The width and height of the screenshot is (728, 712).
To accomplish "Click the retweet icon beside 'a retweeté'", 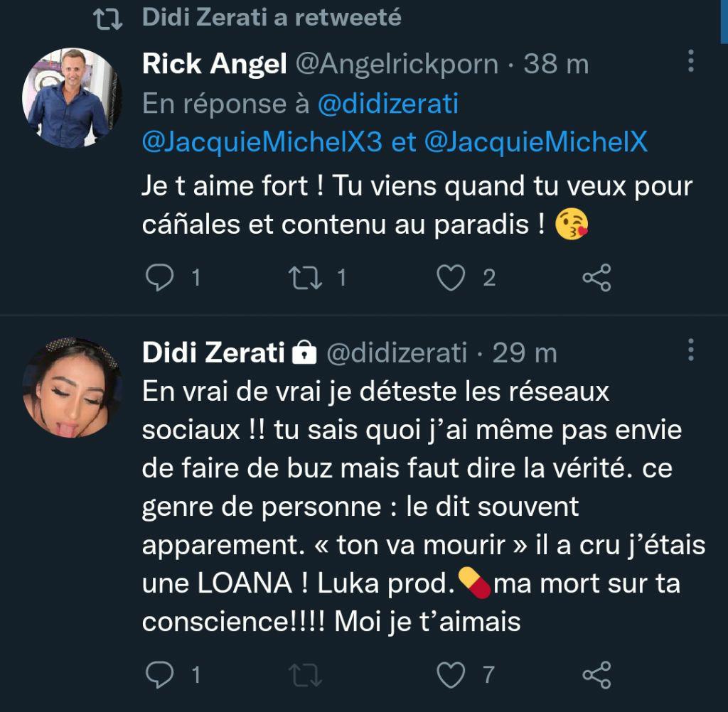I will click(x=109, y=18).
